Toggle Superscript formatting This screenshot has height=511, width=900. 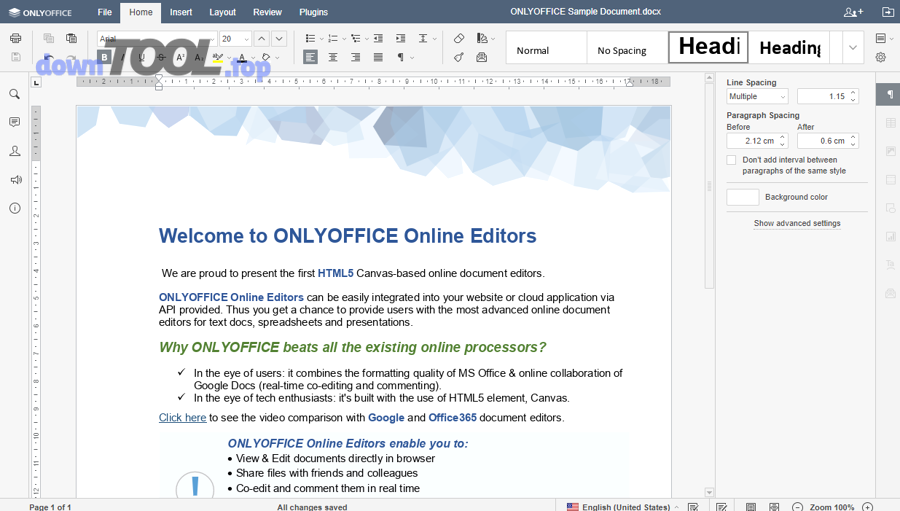pyautogui.click(x=180, y=57)
